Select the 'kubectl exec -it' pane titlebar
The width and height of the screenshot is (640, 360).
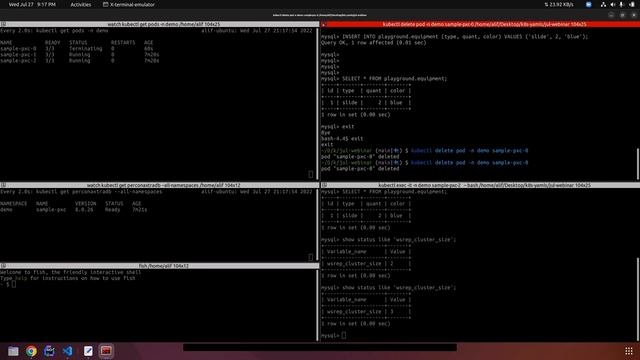click(x=480, y=185)
